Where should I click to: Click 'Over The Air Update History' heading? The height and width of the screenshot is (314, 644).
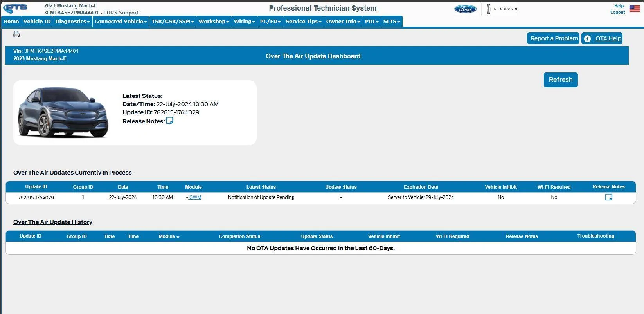click(53, 222)
